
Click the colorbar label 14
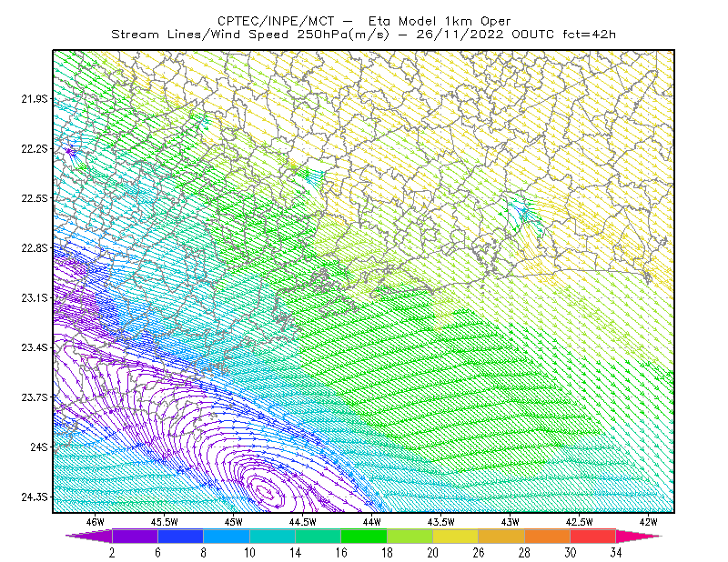tap(295, 553)
